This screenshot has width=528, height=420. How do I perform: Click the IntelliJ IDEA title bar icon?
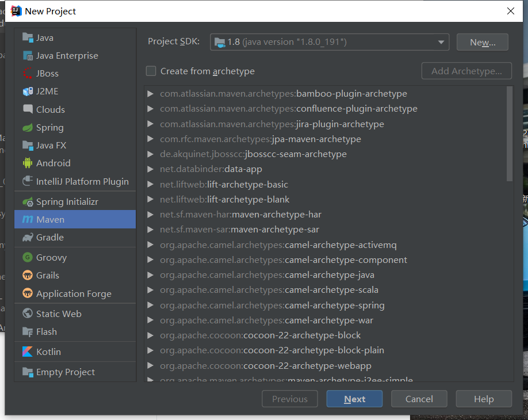click(16, 11)
